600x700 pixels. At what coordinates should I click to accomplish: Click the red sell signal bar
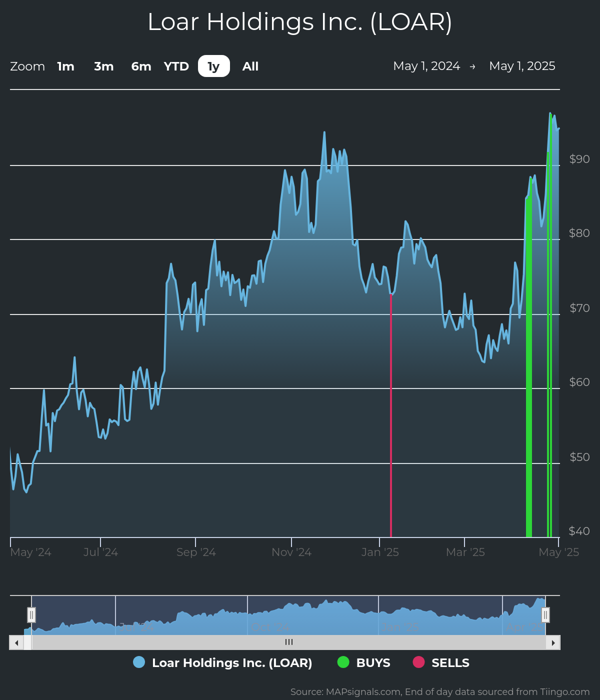pos(391,415)
